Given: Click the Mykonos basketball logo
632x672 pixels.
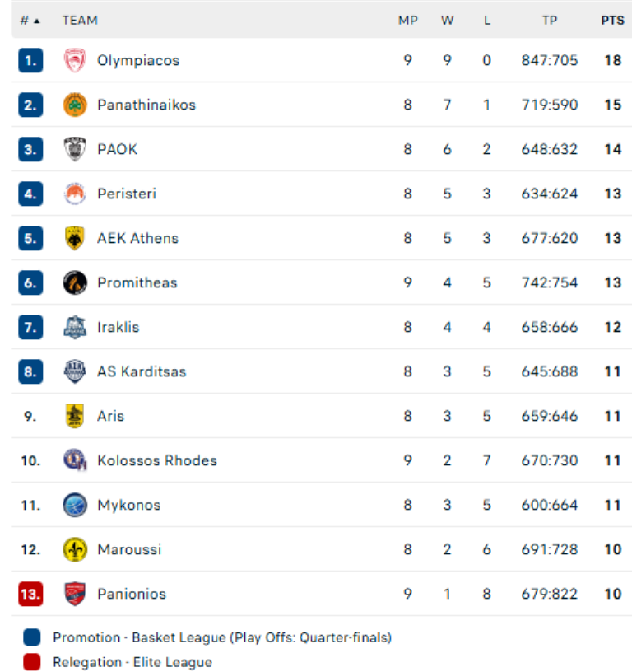Looking at the screenshot, I should [x=75, y=505].
